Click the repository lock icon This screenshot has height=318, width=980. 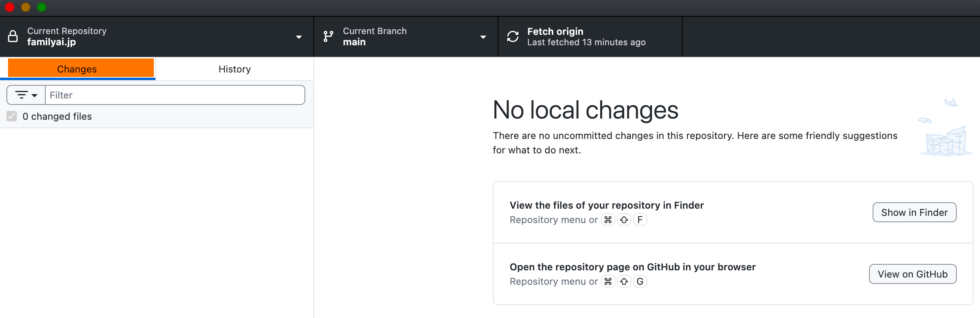coord(13,36)
